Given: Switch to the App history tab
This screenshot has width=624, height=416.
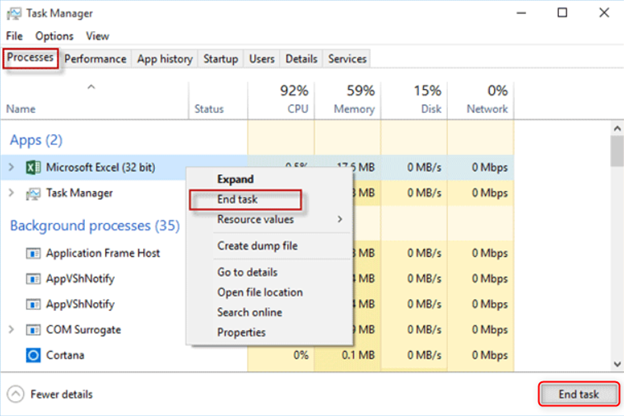Looking at the screenshot, I should [165, 59].
